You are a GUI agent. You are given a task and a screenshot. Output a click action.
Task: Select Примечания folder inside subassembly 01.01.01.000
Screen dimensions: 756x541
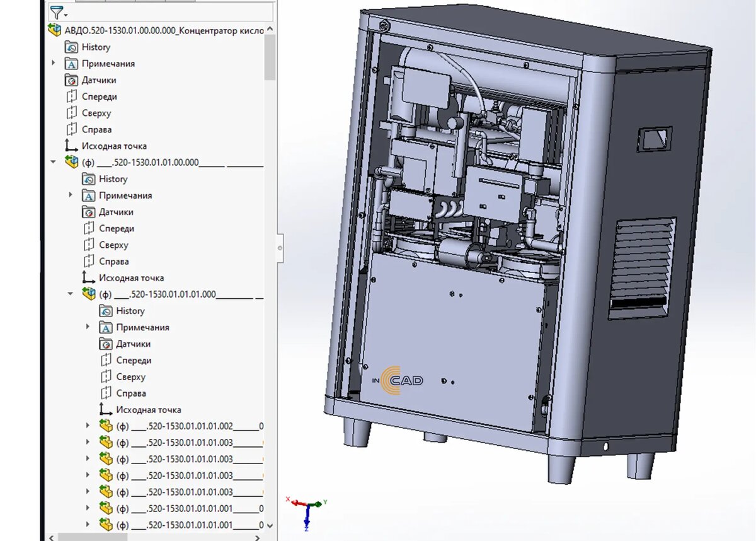(x=134, y=327)
